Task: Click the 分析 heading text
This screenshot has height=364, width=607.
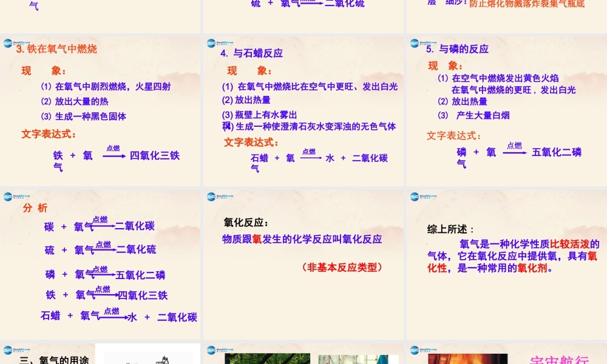Action: (35, 208)
